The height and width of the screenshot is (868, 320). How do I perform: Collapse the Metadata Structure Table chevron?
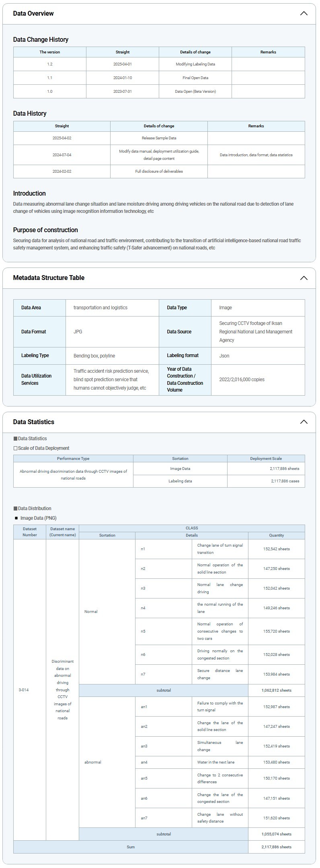pos(304,278)
